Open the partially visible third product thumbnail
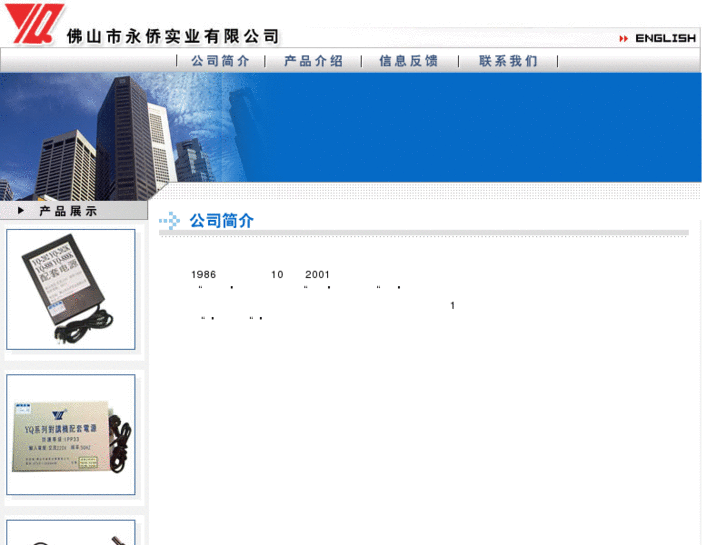Screen dimensions: 727x545 pyautogui.click(x=71, y=532)
